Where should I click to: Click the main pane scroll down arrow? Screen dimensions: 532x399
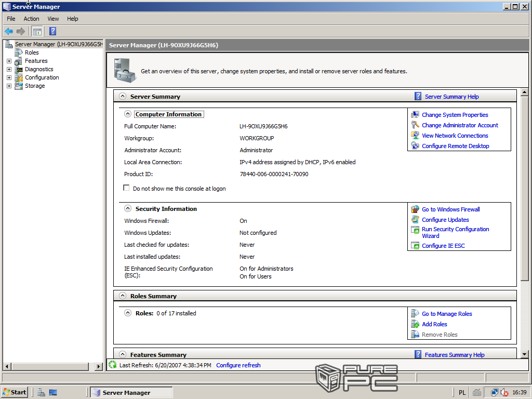coord(525,354)
